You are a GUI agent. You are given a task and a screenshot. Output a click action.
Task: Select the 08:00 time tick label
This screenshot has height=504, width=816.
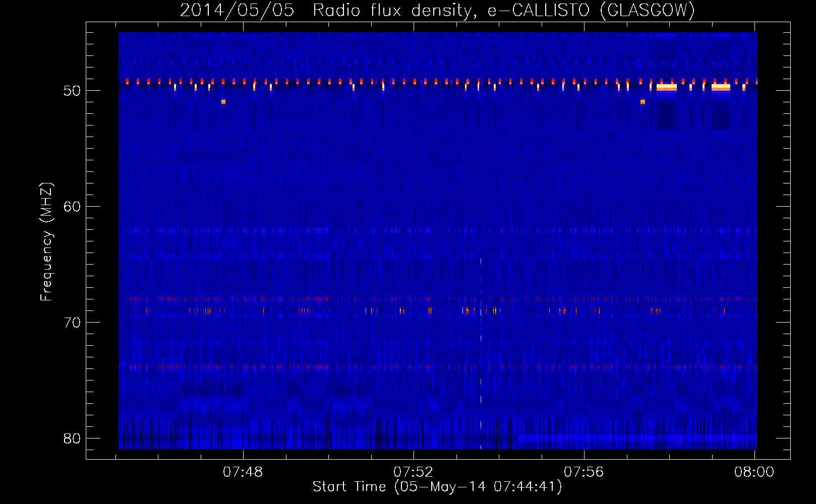754,472
